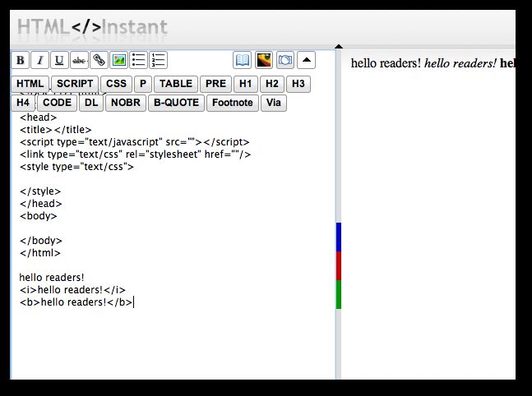
Task: Insert an H1 heading
Action: tap(246, 84)
